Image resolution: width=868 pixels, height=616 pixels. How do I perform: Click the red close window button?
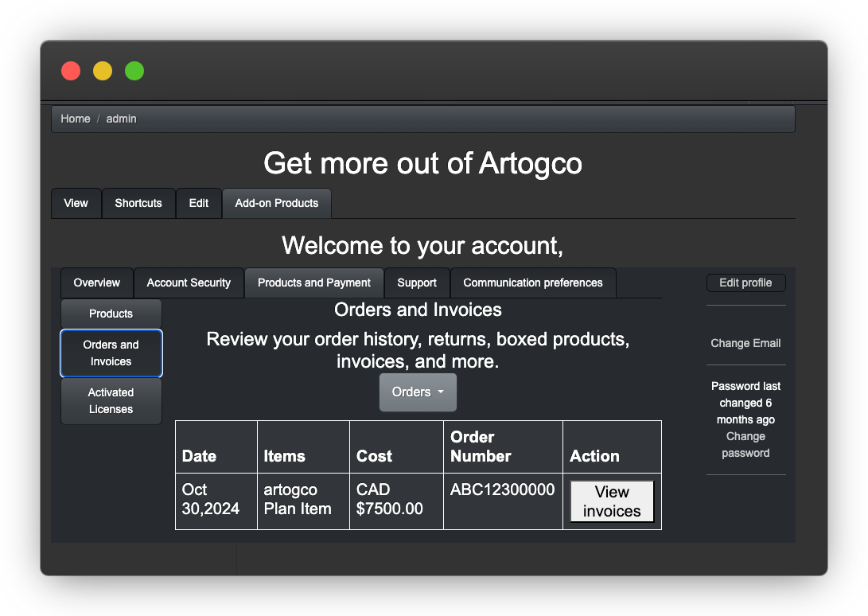(71, 71)
